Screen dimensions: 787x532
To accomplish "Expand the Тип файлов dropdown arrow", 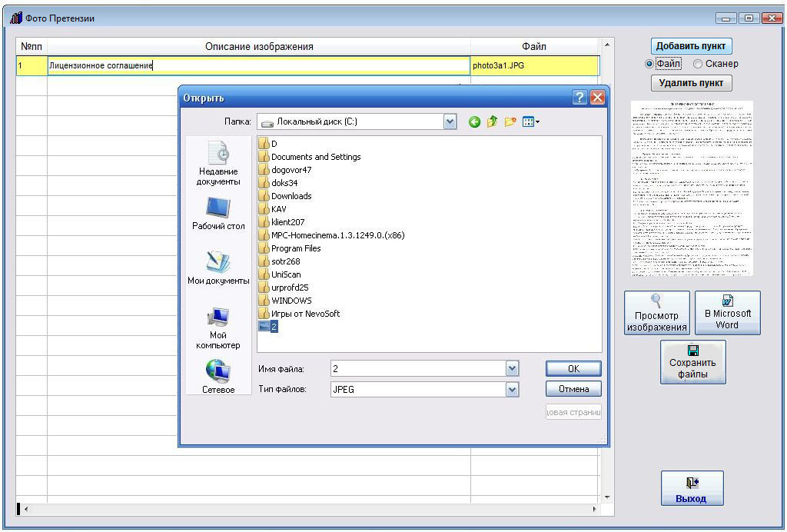I will 513,390.
